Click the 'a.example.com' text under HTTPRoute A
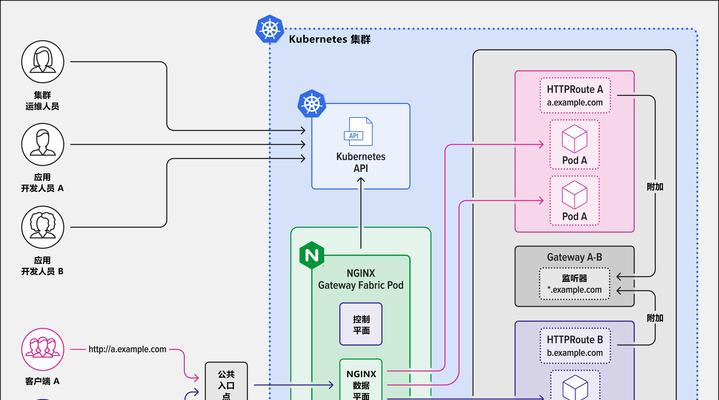The height and width of the screenshot is (400, 719). [x=575, y=103]
